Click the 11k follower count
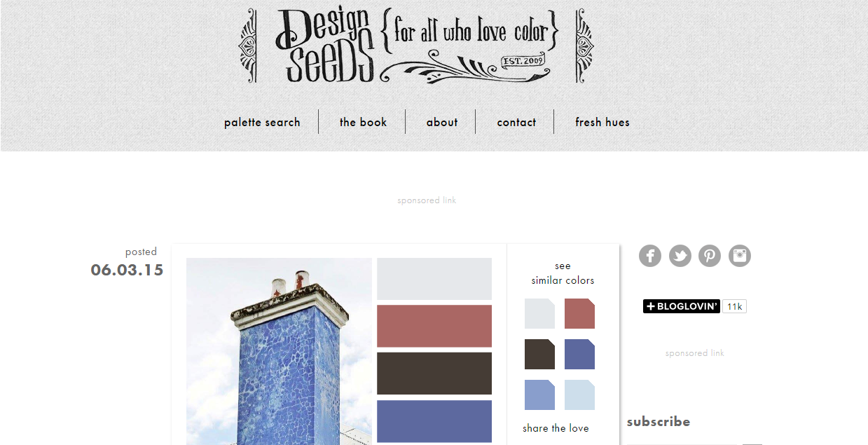868x445 pixels. pos(734,306)
